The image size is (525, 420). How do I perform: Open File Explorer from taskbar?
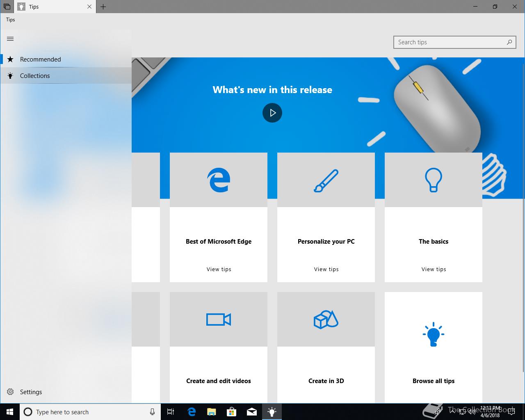(x=211, y=412)
